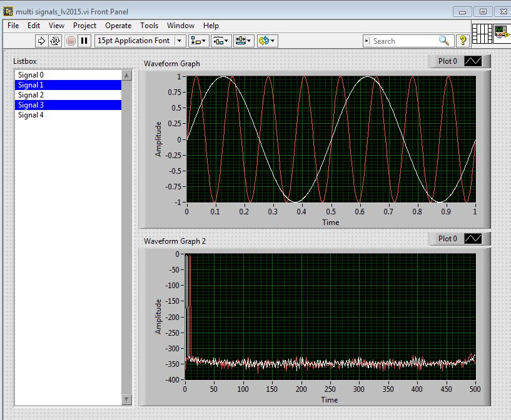This screenshot has width=511, height=420.
Task: Click the listbox scroll down arrow
Action: click(126, 399)
